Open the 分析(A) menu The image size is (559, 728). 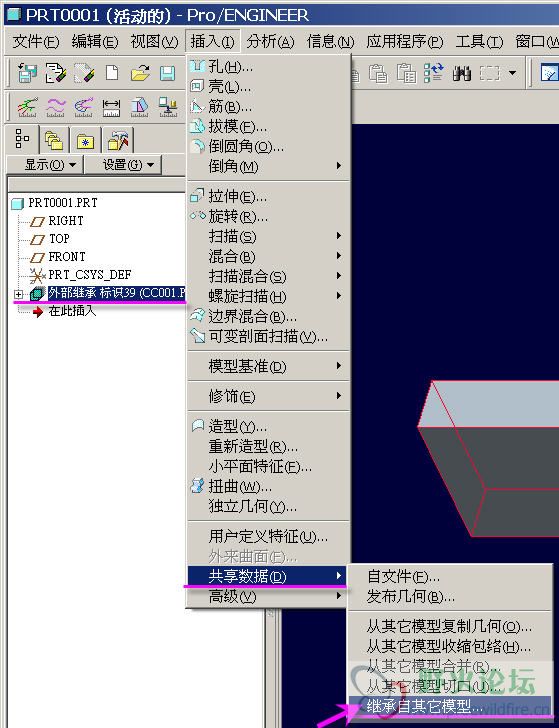pyautogui.click(x=271, y=42)
